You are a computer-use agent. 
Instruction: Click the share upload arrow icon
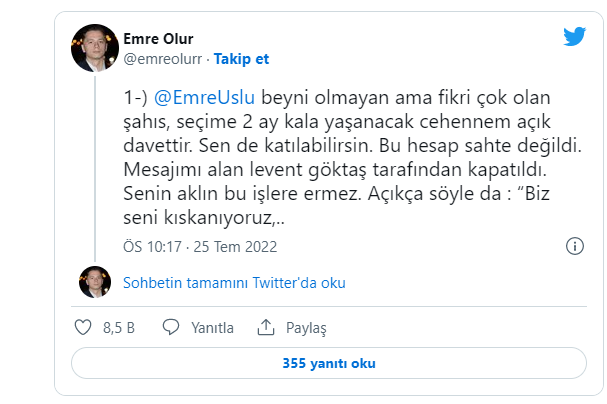[266, 327]
